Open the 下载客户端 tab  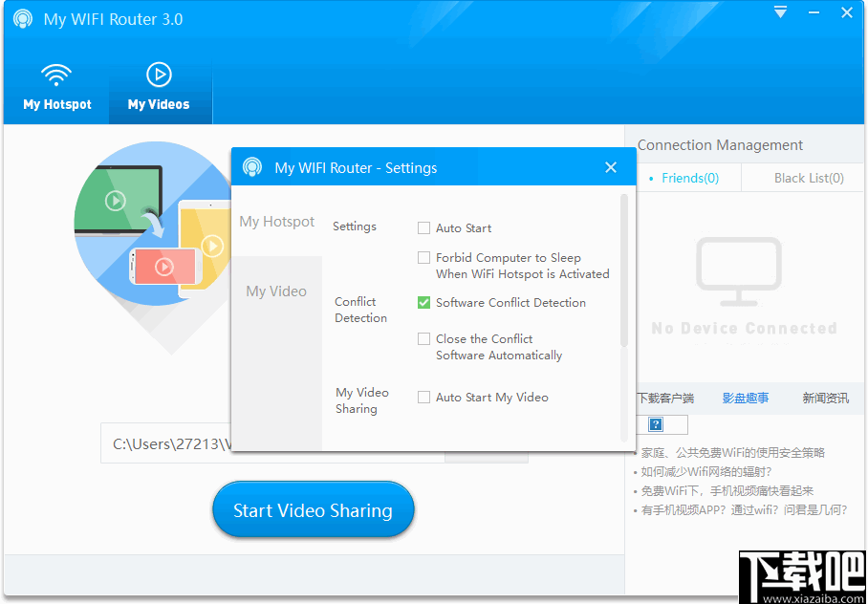pyautogui.click(x=665, y=399)
